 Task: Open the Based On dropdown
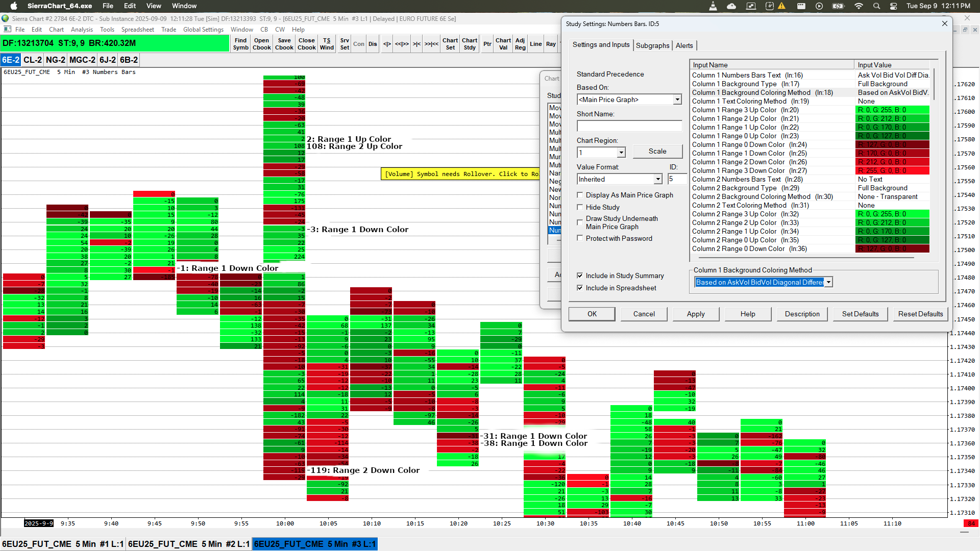(677, 99)
